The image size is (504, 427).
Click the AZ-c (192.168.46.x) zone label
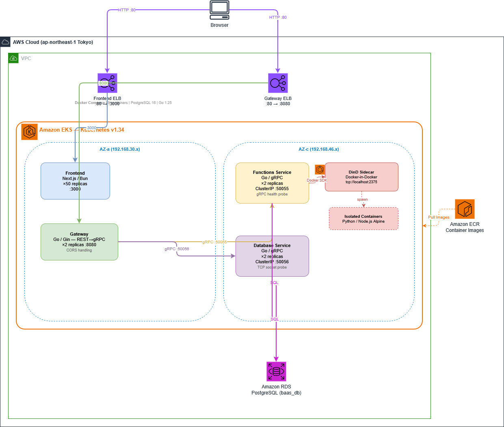319,149
